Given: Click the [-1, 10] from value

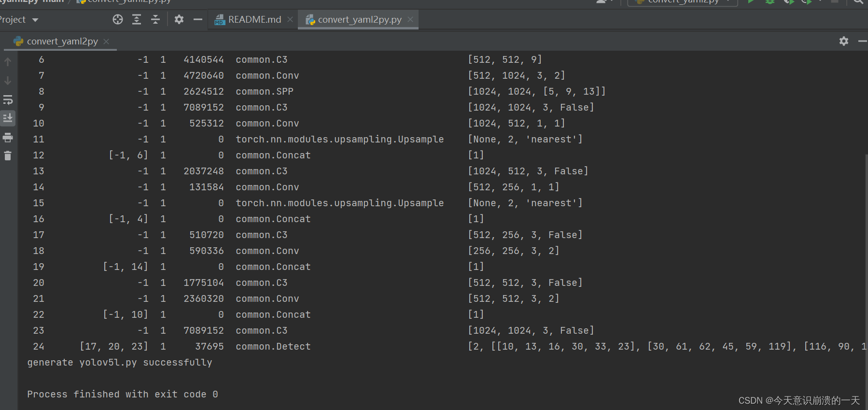Looking at the screenshot, I should tap(126, 314).
